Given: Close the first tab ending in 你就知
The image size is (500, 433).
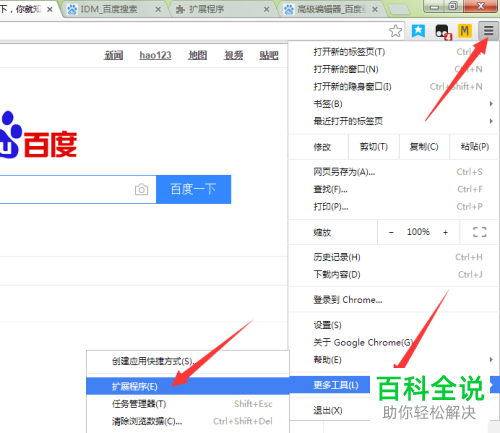Looking at the screenshot, I should [x=50, y=9].
